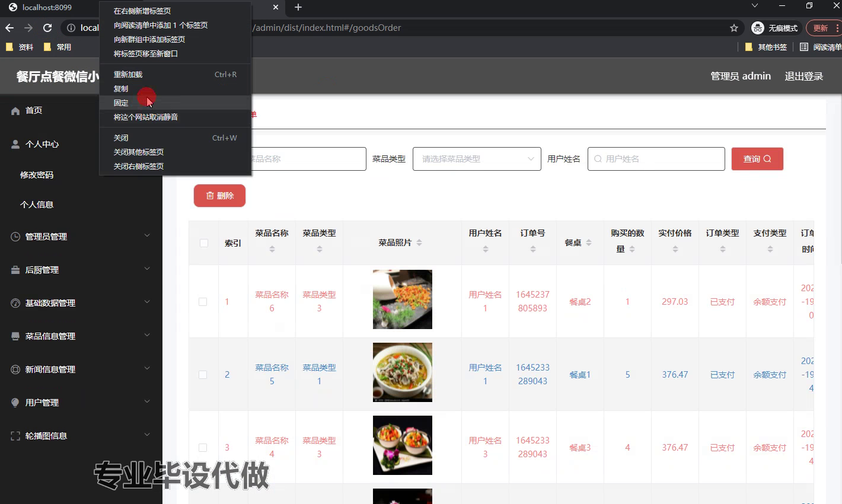
Task: Sort table by 实付价格 column arrows
Action: [675, 249]
